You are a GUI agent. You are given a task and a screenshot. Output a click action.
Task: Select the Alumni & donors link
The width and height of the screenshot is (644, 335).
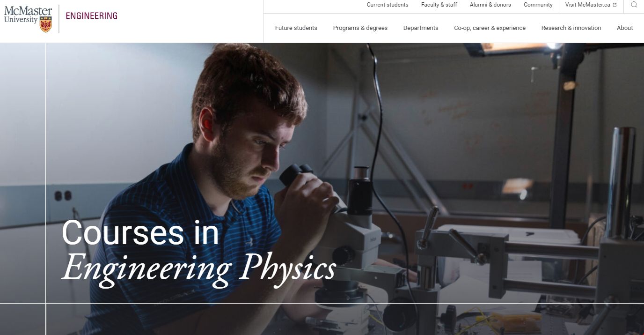pyautogui.click(x=490, y=5)
